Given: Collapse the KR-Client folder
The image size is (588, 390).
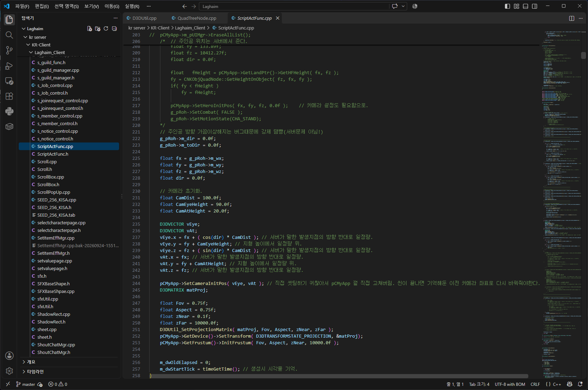Looking at the screenshot, I should click(x=28, y=45).
